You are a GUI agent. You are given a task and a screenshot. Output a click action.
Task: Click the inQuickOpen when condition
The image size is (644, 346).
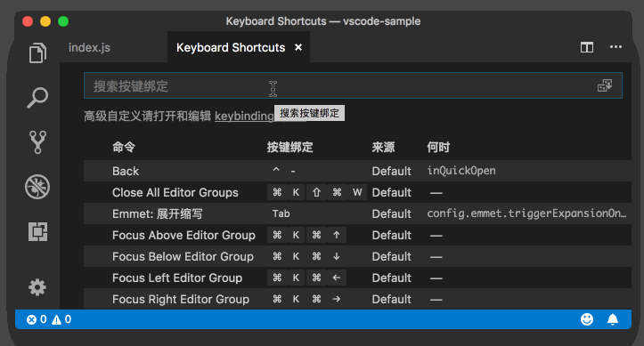click(461, 171)
